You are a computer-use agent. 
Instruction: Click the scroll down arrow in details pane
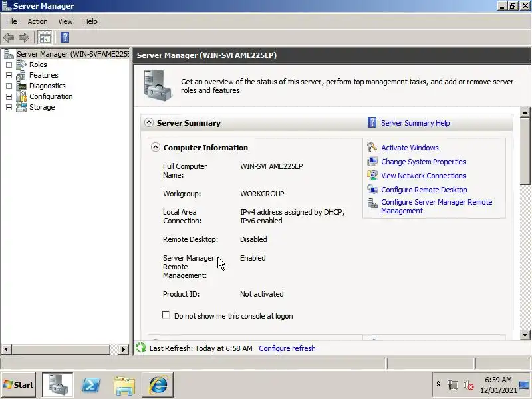(x=525, y=335)
